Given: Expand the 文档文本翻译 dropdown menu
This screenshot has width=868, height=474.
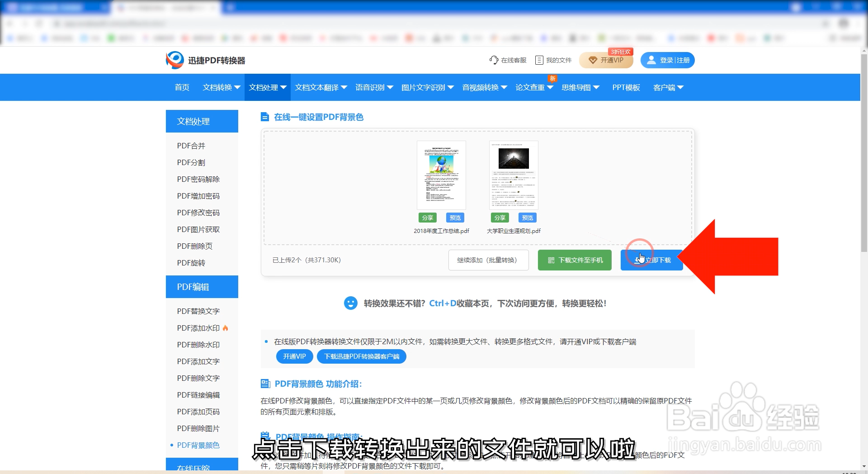Looking at the screenshot, I should (344, 87).
